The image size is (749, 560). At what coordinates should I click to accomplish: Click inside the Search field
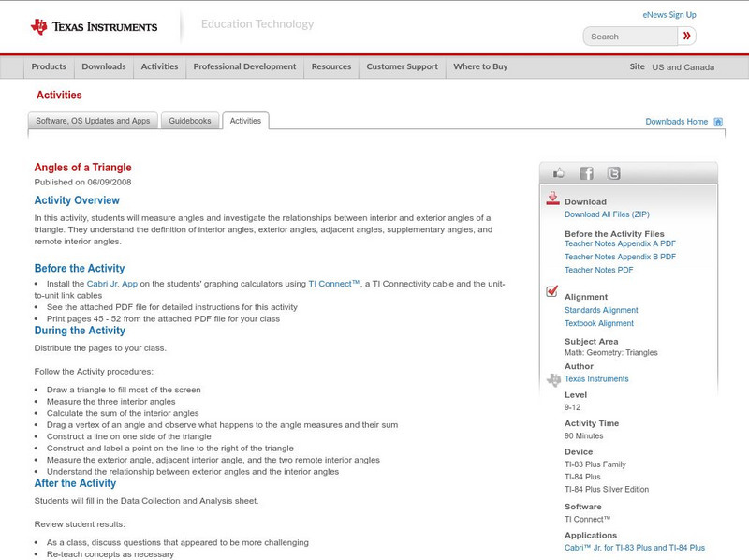click(630, 37)
